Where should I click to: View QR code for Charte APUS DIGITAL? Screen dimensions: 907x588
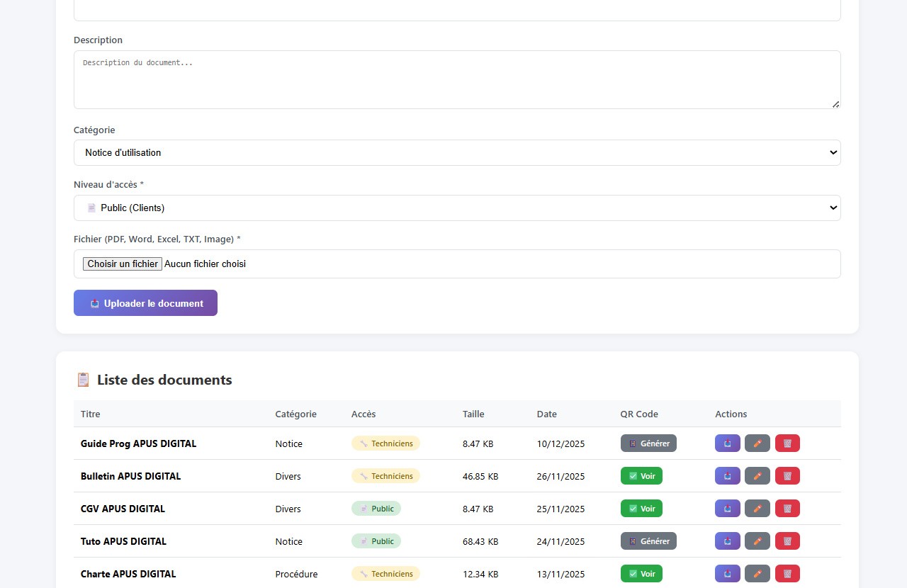(x=641, y=574)
